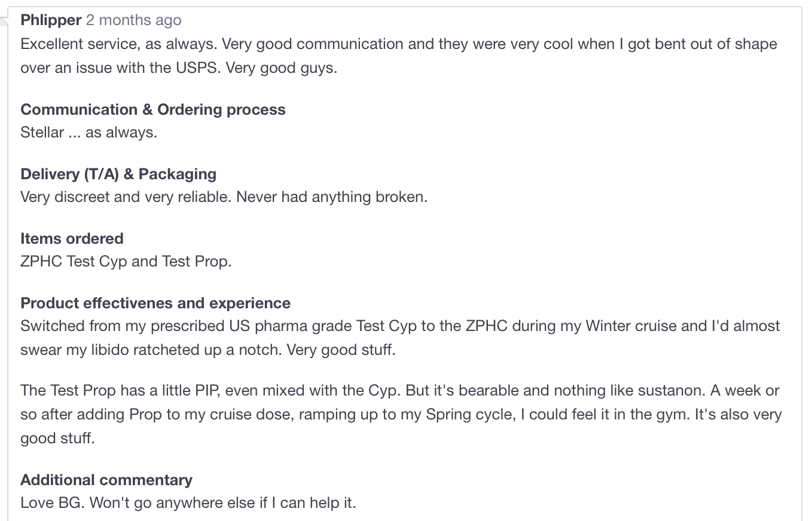Image resolution: width=812 pixels, height=521 pixels.
Task: Click the 'Delivery (T/A) & Packaging' heading
Action: [x=118, y=174]
